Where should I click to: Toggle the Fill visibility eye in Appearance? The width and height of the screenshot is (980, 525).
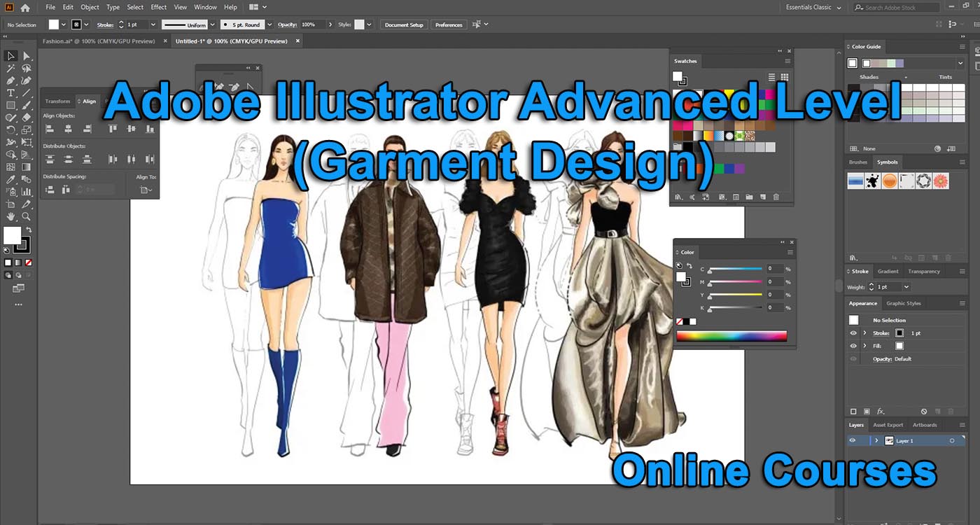(853, 346)
